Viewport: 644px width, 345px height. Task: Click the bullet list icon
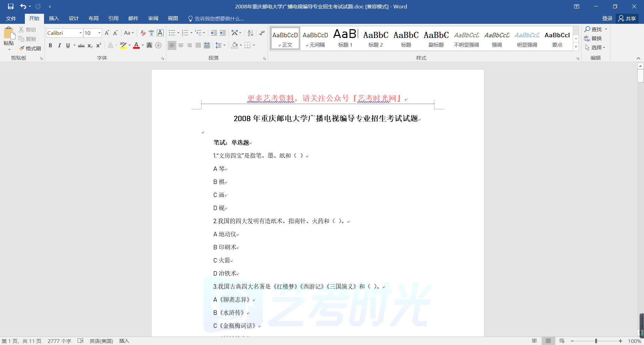coord(172,33)
